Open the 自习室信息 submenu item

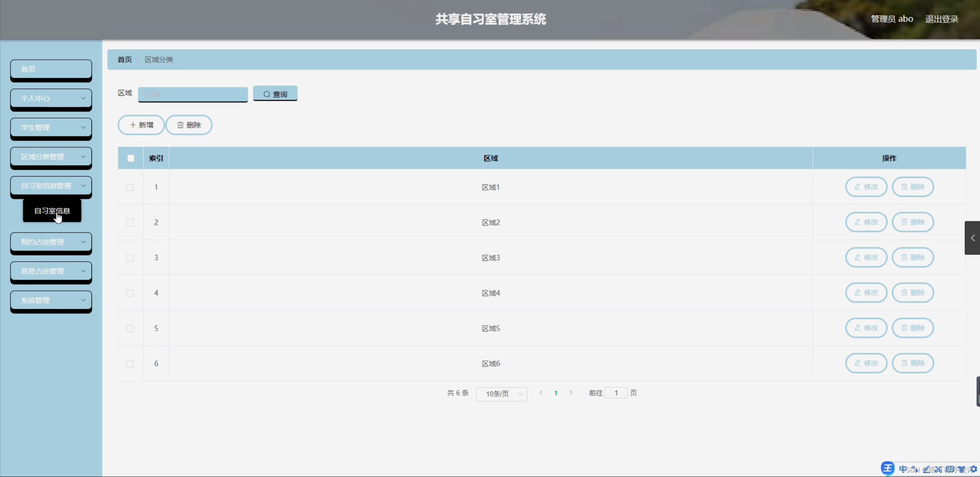[x=52, y=211]
